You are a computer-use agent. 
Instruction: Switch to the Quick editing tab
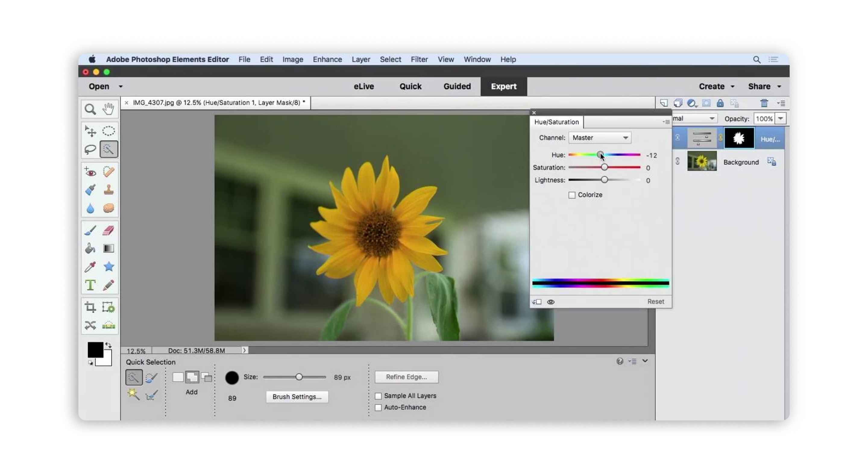[x=410, y=86]
